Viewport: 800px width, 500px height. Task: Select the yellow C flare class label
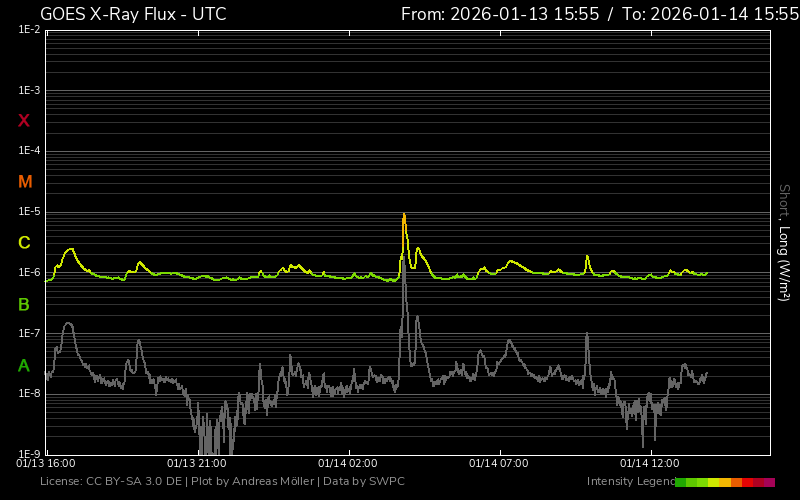tap(24, 243)
